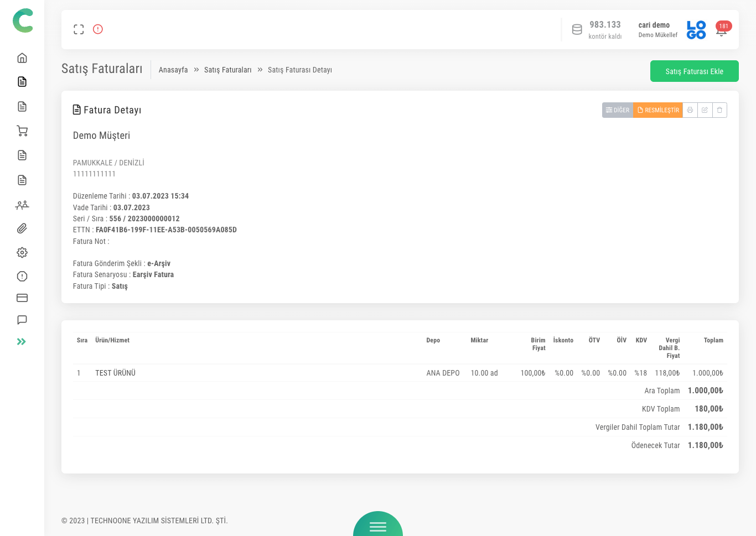This screenshot has width=756, height=536.
Task: Print the invoice using the printer icon
Action: click(x=690, y=110)
